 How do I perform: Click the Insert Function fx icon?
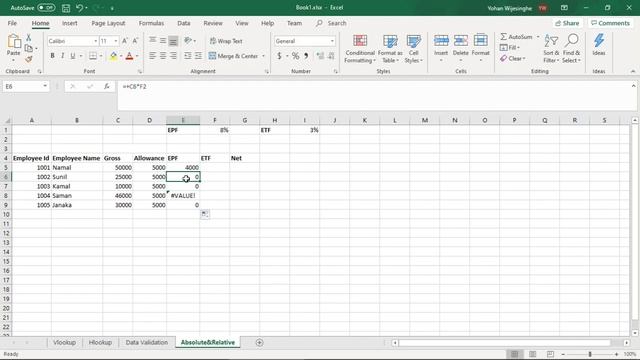pos(107,87)
